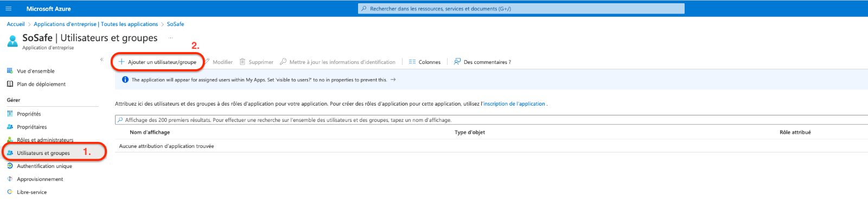Image resolution: width=868 pixels, height=201 pixels.
Task: Click the Vue d'ensemble icon in sidebar
Action: point(10,71)
